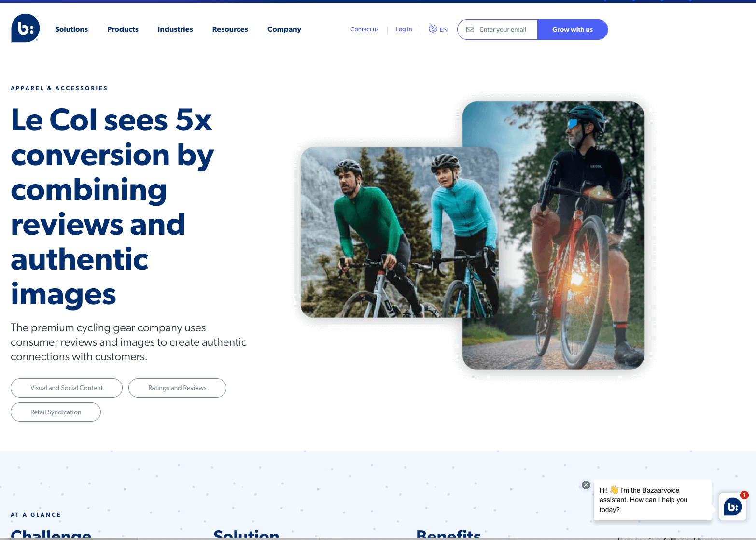Screen dimensions: 756x540
Task: Click the premium cycling gear description paragraph
Action: [x=128, y=342]
